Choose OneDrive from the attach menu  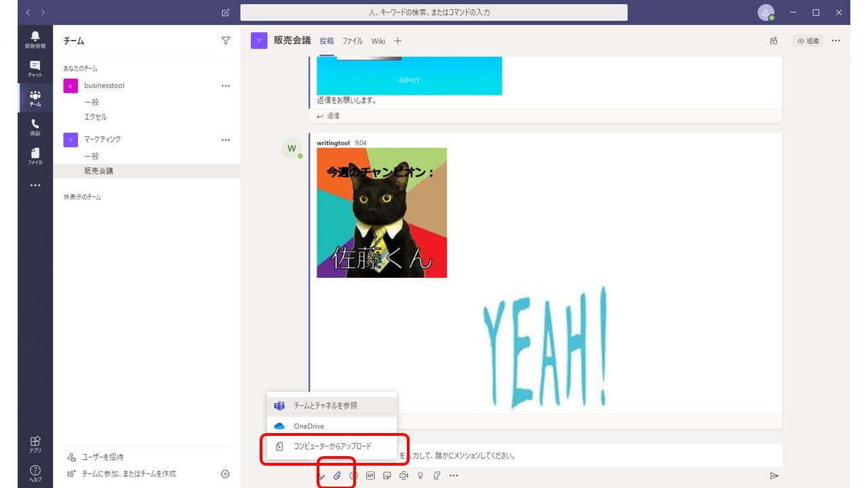[x=309, y=426]
